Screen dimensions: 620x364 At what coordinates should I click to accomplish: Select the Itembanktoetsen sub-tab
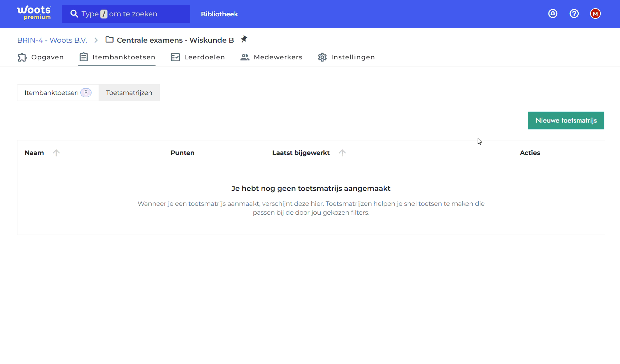[x=58, y=93]
